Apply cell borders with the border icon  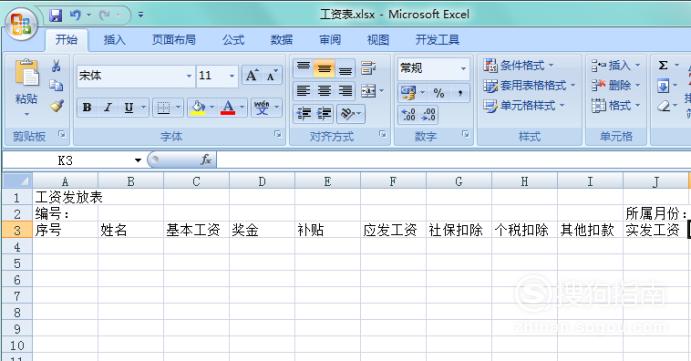click(x=163, y=107)
